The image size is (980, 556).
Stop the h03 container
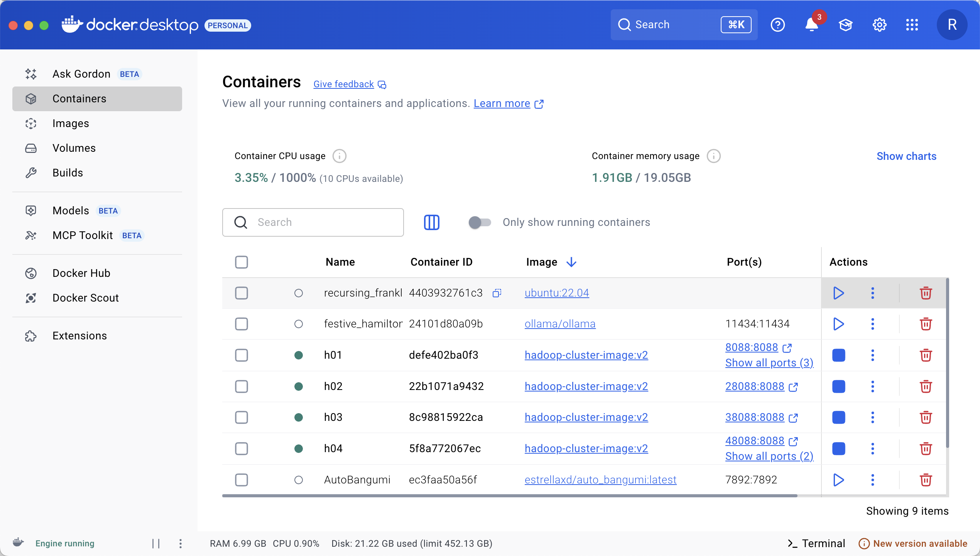click(x=838, y=417)
